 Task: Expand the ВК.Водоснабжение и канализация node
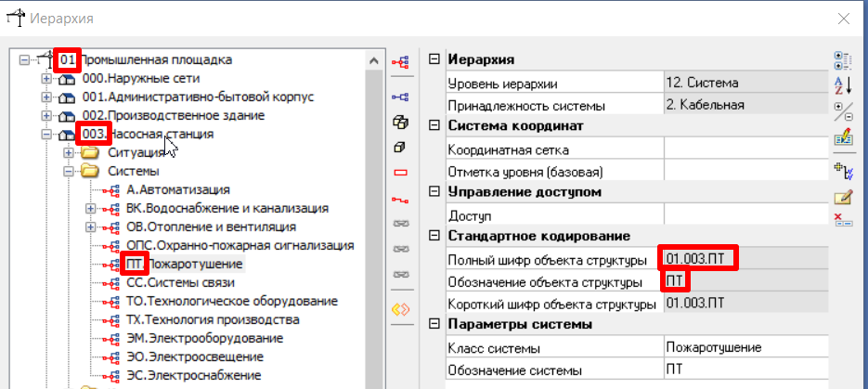coord(90,209)
